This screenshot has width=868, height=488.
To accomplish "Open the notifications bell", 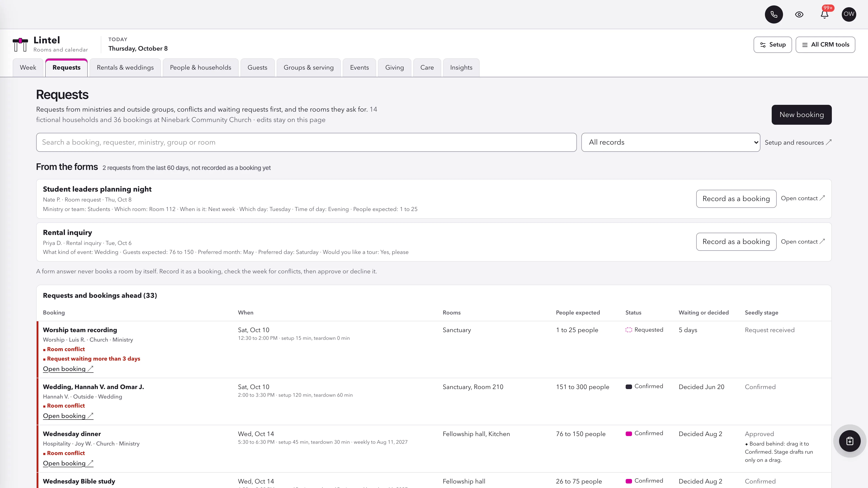I will [x=825, y=14].
